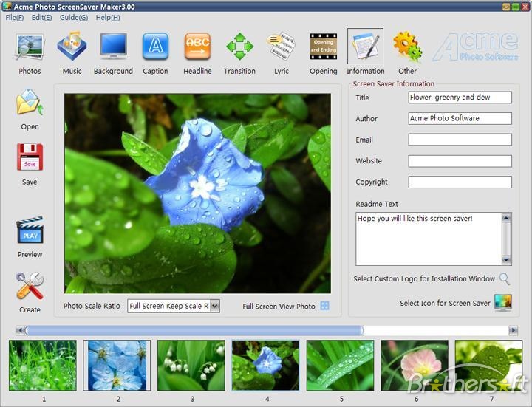
Task: Select thumbnail 2 with blue flowers
Action: coord(117,366)
